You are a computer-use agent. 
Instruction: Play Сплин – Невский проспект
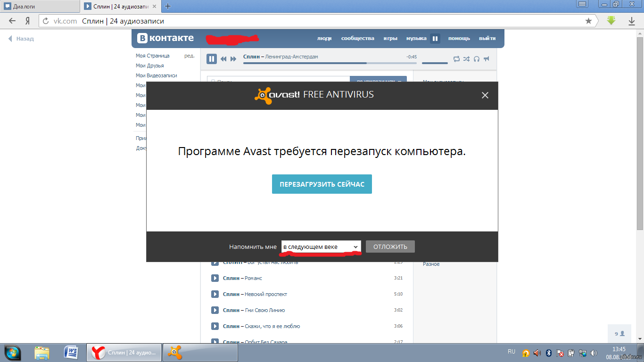pyautogui.click(x=215, y=294)
